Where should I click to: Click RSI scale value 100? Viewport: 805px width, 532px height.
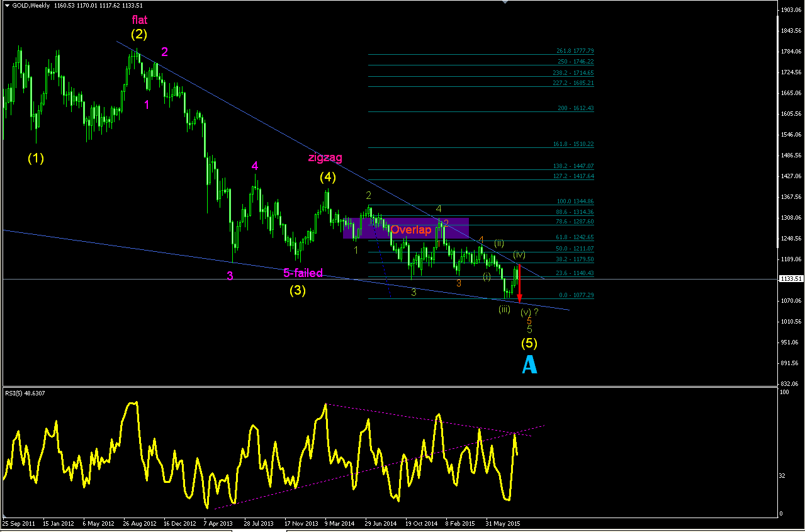click(784, 393)
